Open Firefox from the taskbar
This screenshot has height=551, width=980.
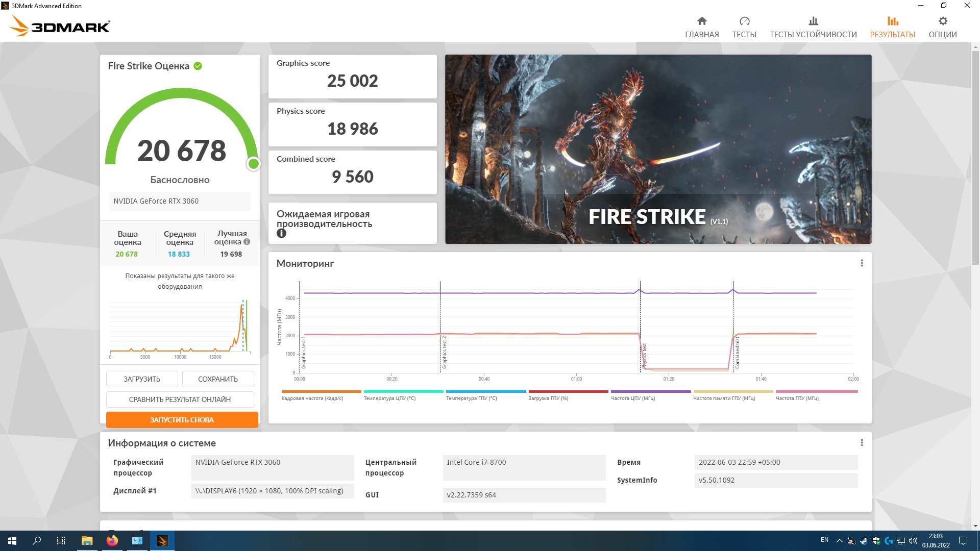(112, 541)
